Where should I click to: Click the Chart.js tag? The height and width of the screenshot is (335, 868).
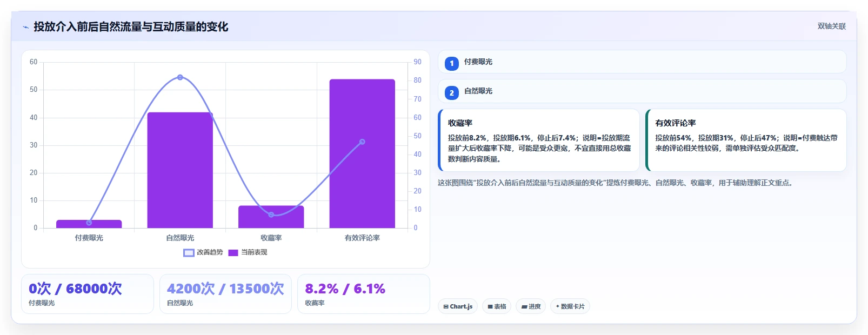458,306
